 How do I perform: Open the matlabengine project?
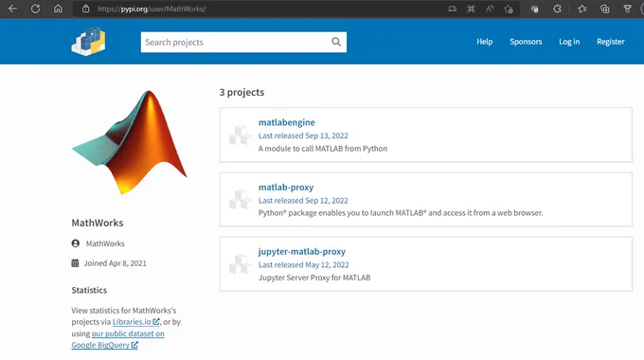tap(286, 122)
